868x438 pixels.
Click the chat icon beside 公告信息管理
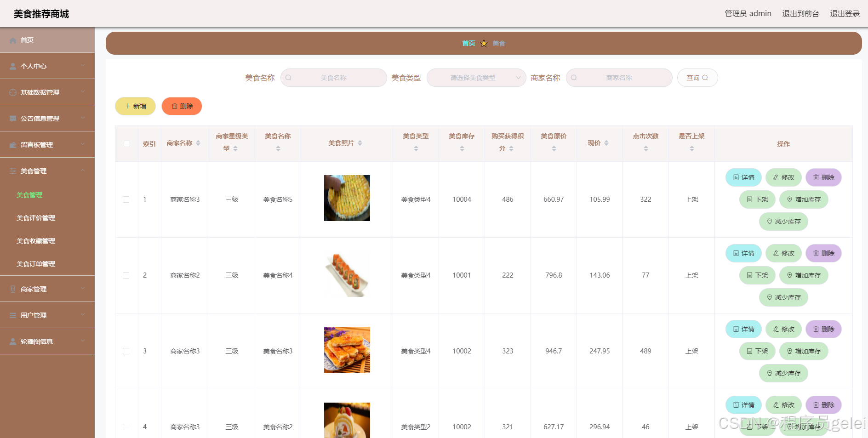coord(13,119)
